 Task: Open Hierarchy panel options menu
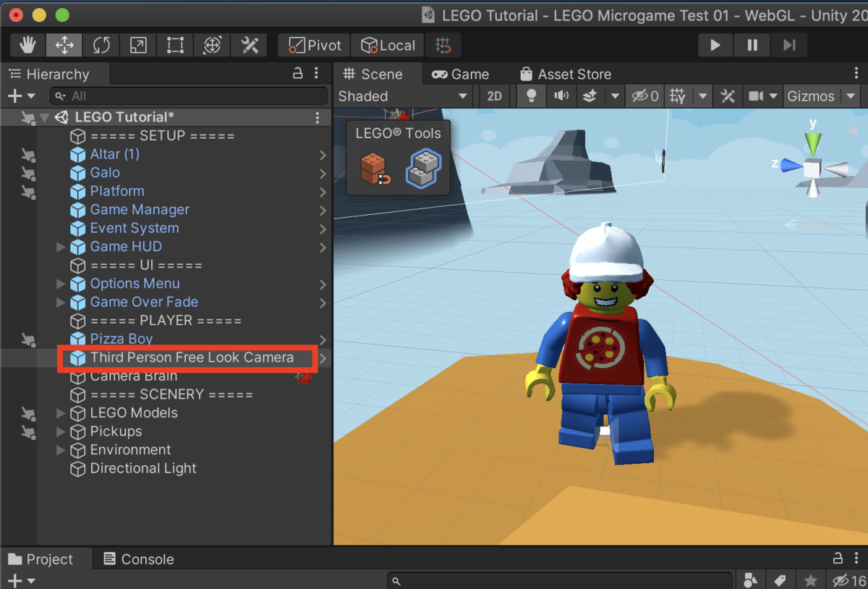point(316,73)
